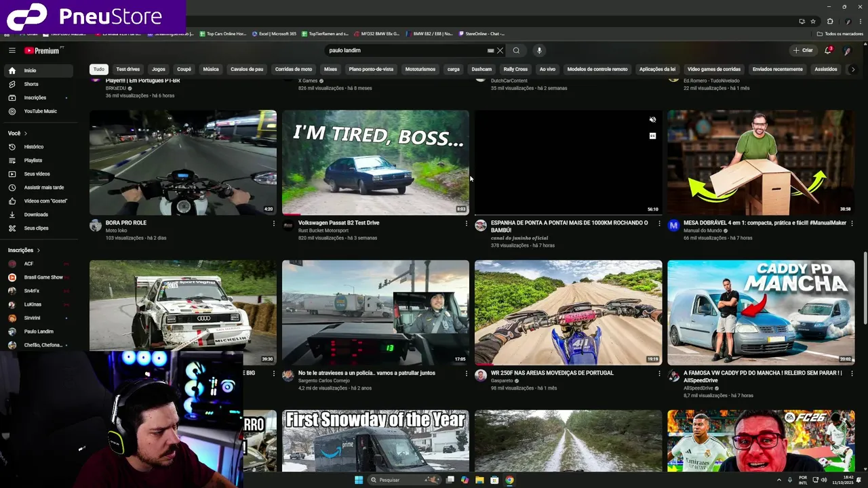Open Downloads in the sidebar

tap(39, 214)
